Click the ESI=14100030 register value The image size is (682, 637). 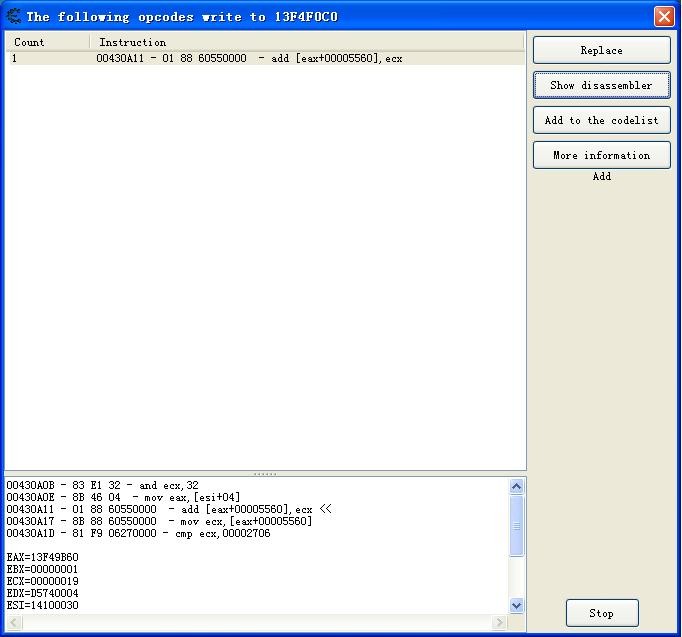pos(43,605)
